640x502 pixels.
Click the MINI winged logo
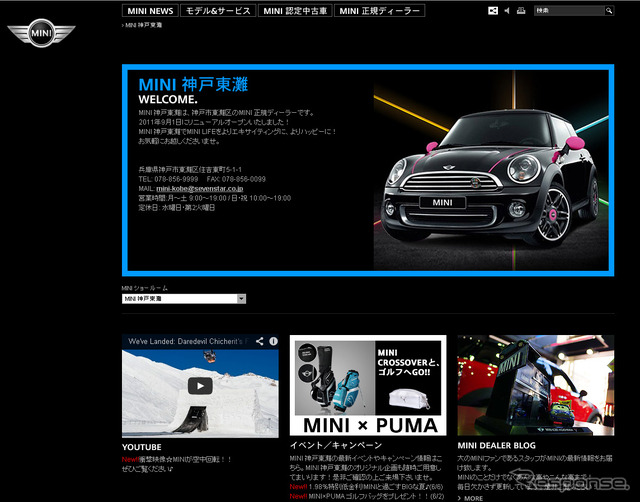[41, 33]
